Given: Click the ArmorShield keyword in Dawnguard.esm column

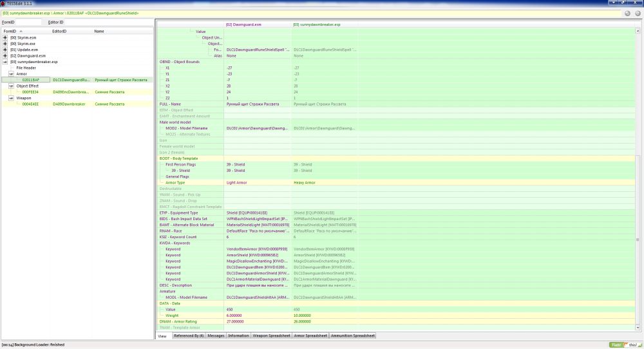Looking at the screenshot, I should 252,256.
